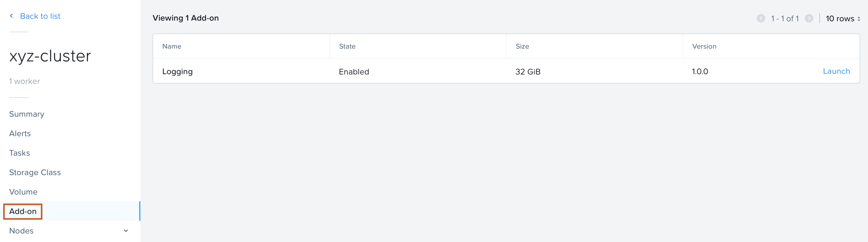Select the Add-on sidebar item
This screenshot has height=242, width=868.
click(x=23, y=211)
